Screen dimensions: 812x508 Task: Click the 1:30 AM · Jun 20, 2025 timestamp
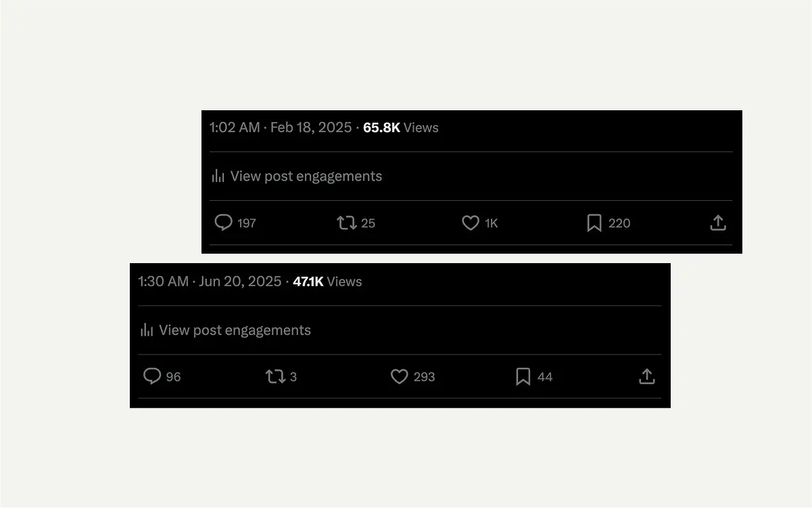coord(210,282)
